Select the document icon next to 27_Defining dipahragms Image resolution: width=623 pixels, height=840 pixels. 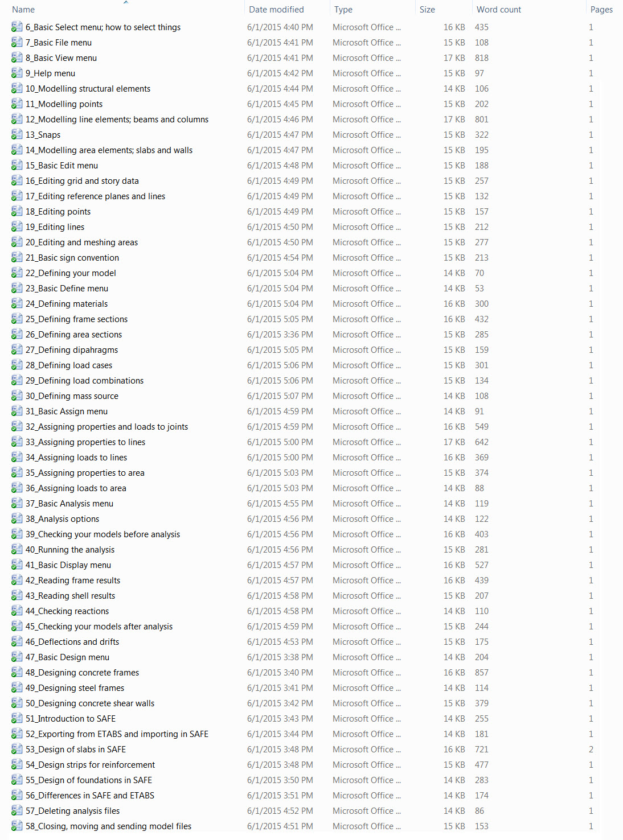[17, 349]
